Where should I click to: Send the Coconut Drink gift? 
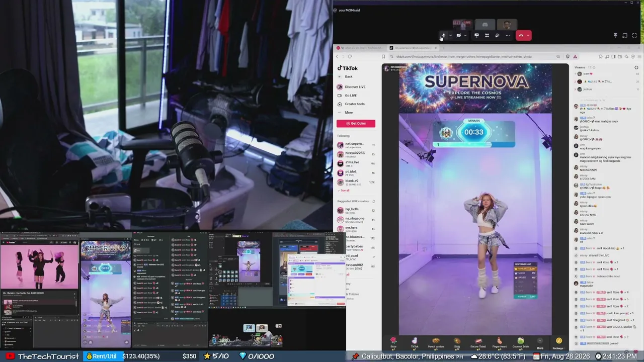click(520, 342)
